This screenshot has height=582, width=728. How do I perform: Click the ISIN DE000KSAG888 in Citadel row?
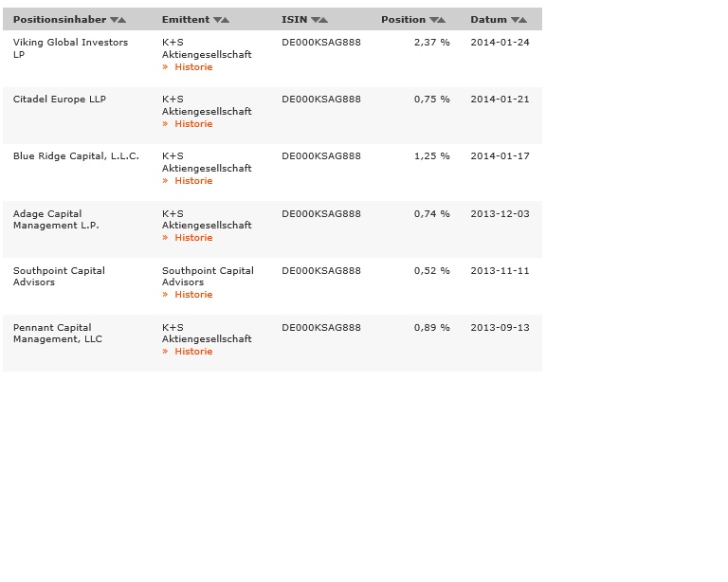tap(321, 100)
